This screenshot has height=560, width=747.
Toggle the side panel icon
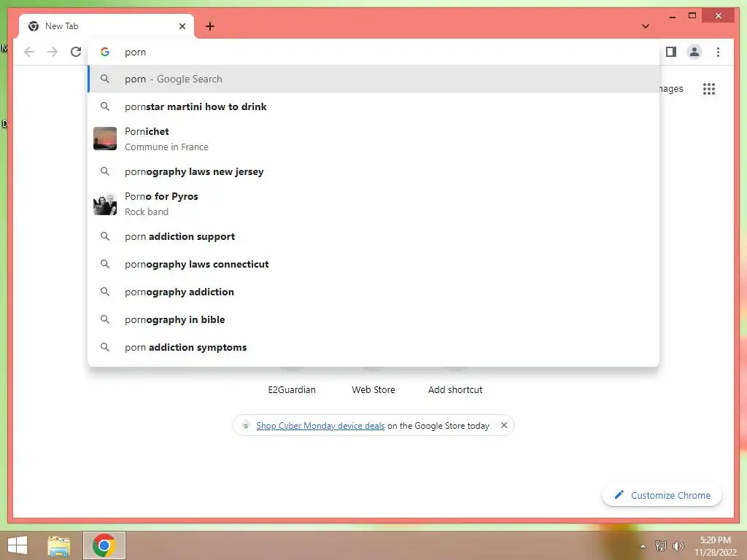click(671, 52)
